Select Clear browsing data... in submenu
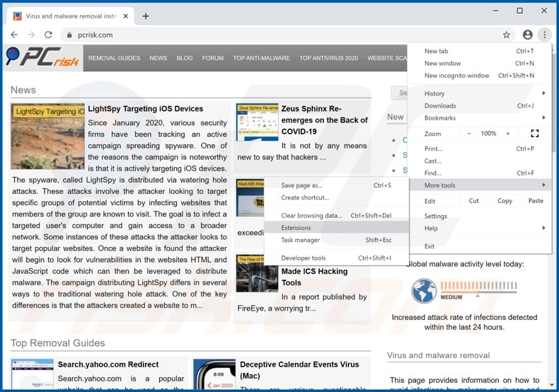Image resolution: width=559 pixels, height=392 pixels. tap(336, 216)
